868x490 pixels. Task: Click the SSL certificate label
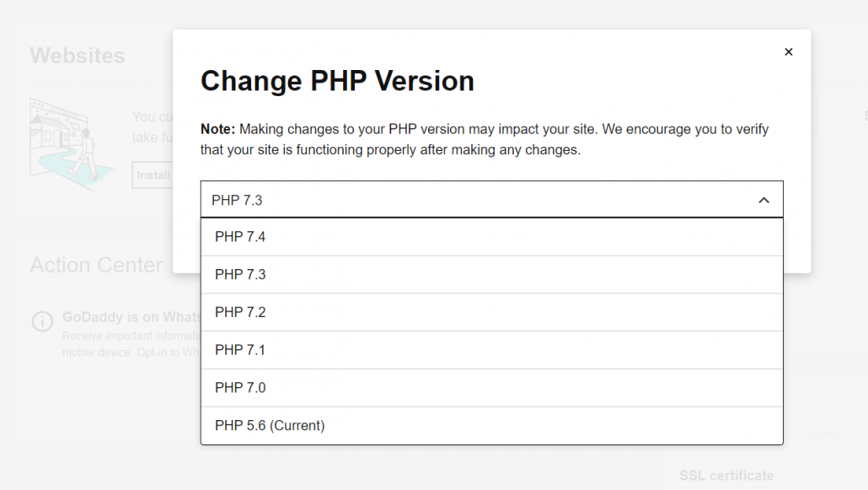pyautogui.click(x=726, y=476)
